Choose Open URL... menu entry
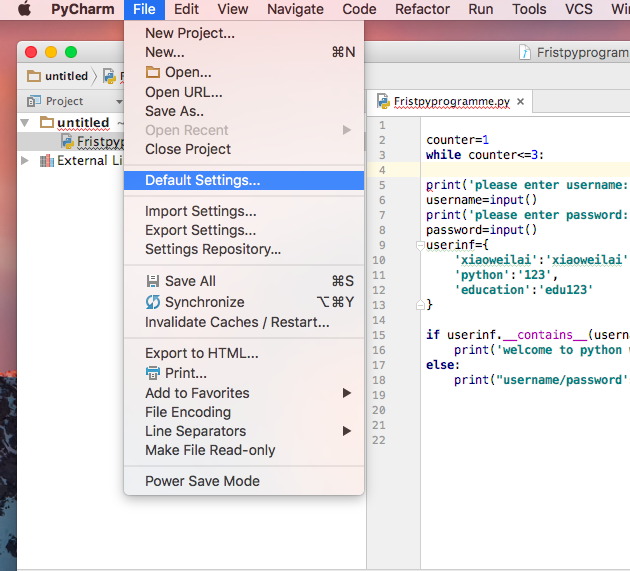 244,92
